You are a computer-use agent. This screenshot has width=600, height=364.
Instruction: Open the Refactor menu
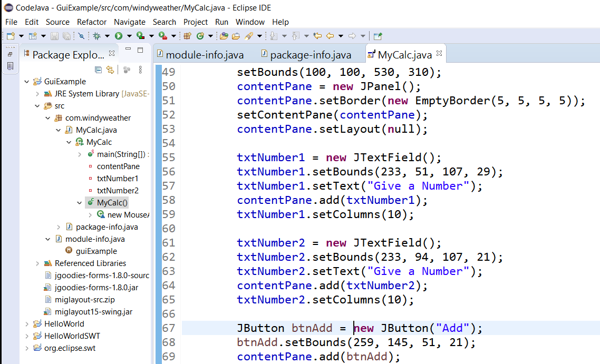click(x=92, y=22)
